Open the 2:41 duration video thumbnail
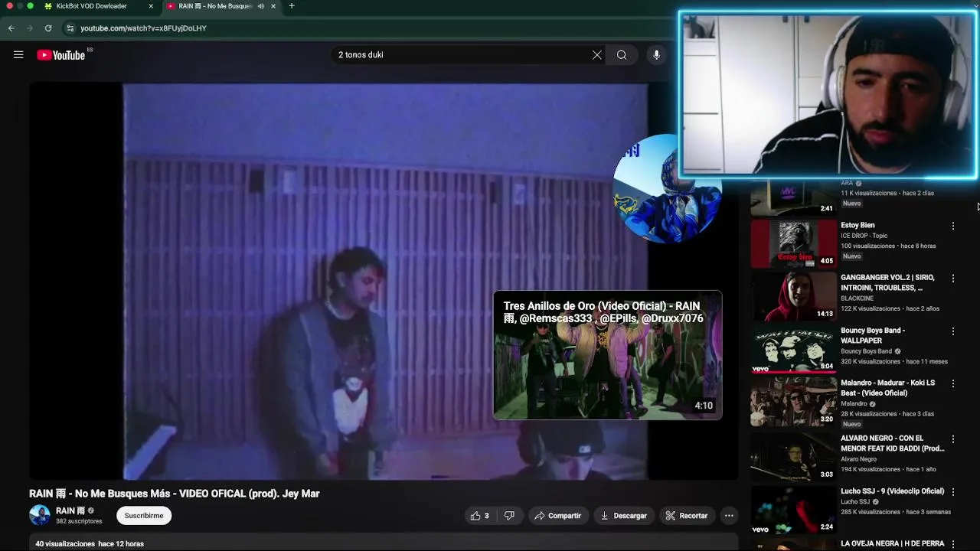The width and height of the screenshot is (980, 551). click(793, 197)
